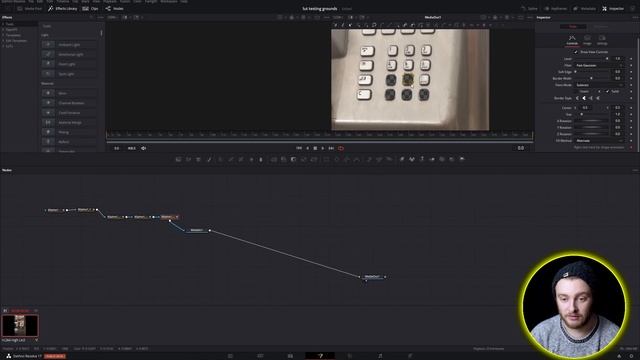Mute audio with the speaker icon
This screenshot has height=360, width=640.
[144, 148]
